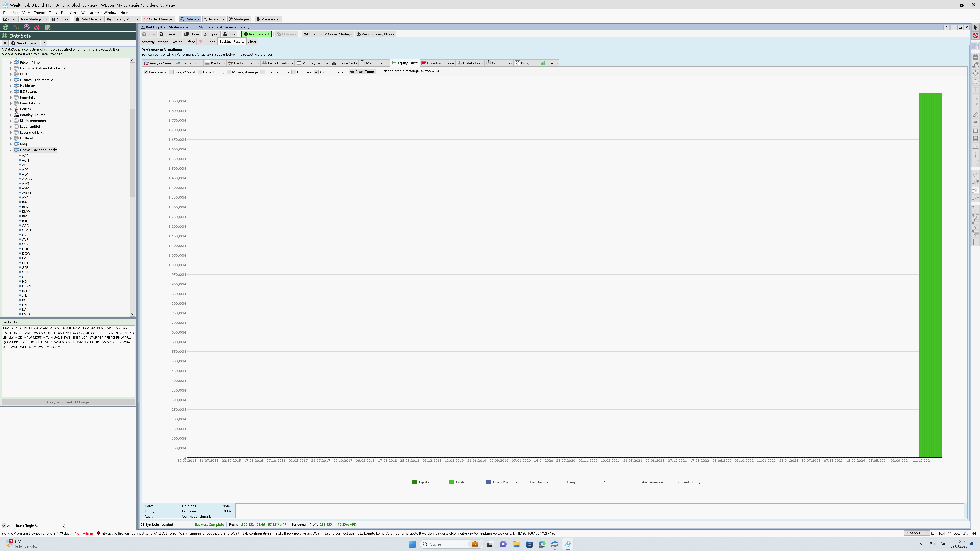This screenshot has height=551, width=980.
Task: Enable Log Scale checkbox
Action: click(x=294, y=72)
